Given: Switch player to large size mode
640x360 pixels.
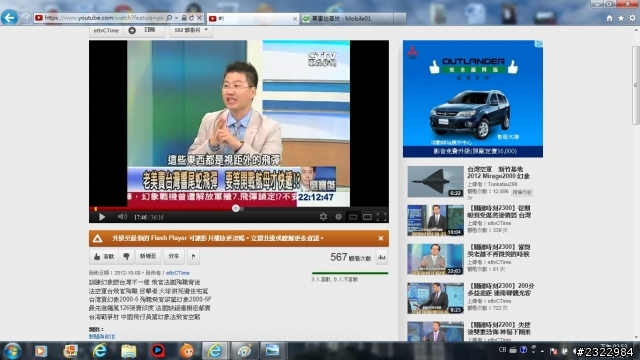Looking at the screenshot, I should point(367,217).
